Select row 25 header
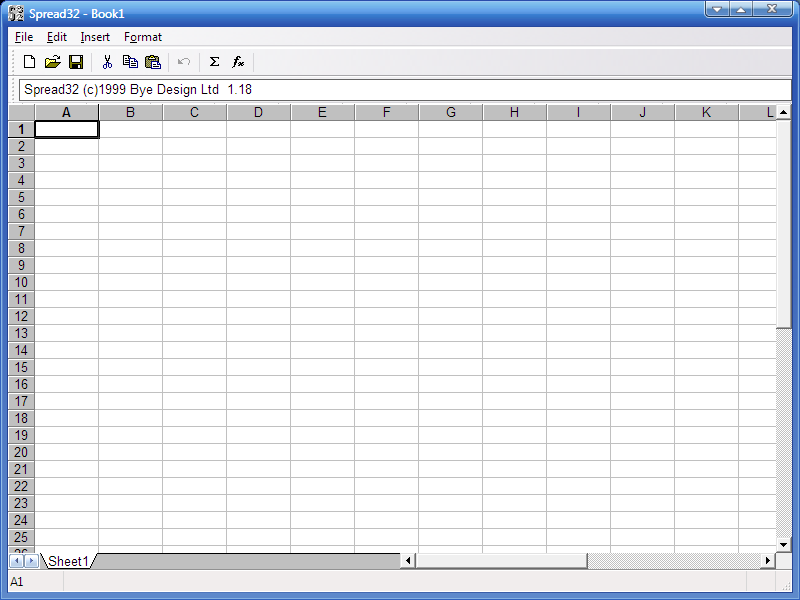This screenshot has height=600, width=800. pos(21,537)
